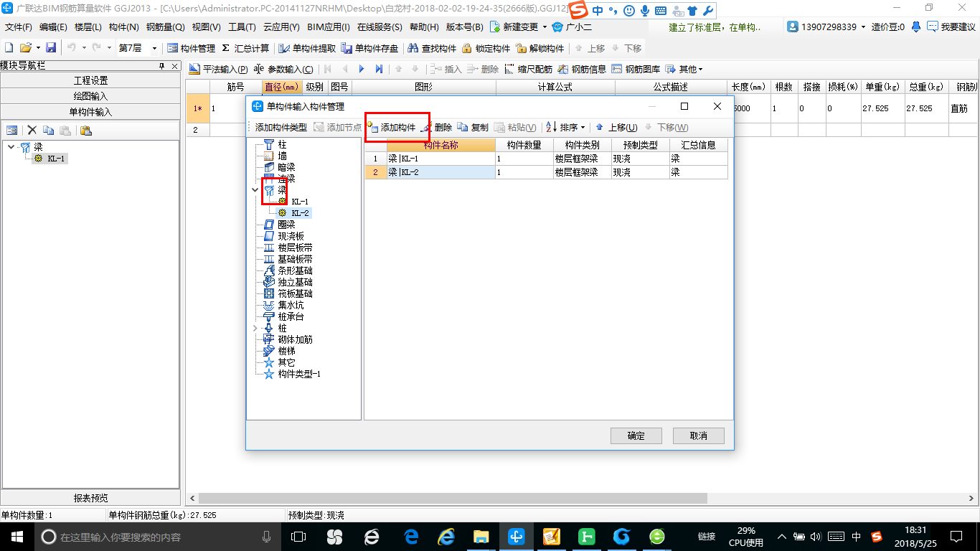
Task: Click 删除 in dialog toolbar
Action: pos(437,127)
